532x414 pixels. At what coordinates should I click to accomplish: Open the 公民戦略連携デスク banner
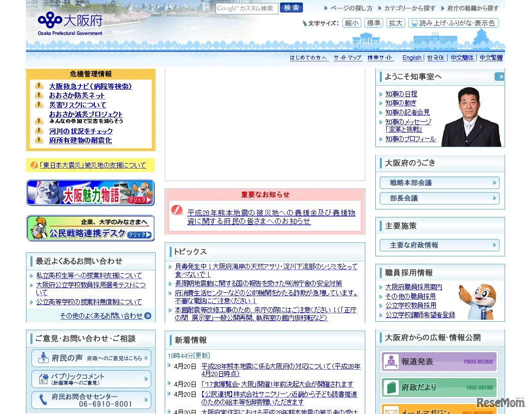tap(90, 228)
